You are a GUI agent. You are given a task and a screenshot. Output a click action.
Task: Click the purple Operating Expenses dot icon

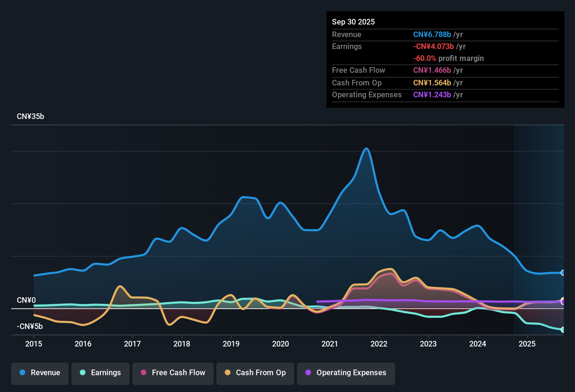pyautogui.click(x=308, y=373)
